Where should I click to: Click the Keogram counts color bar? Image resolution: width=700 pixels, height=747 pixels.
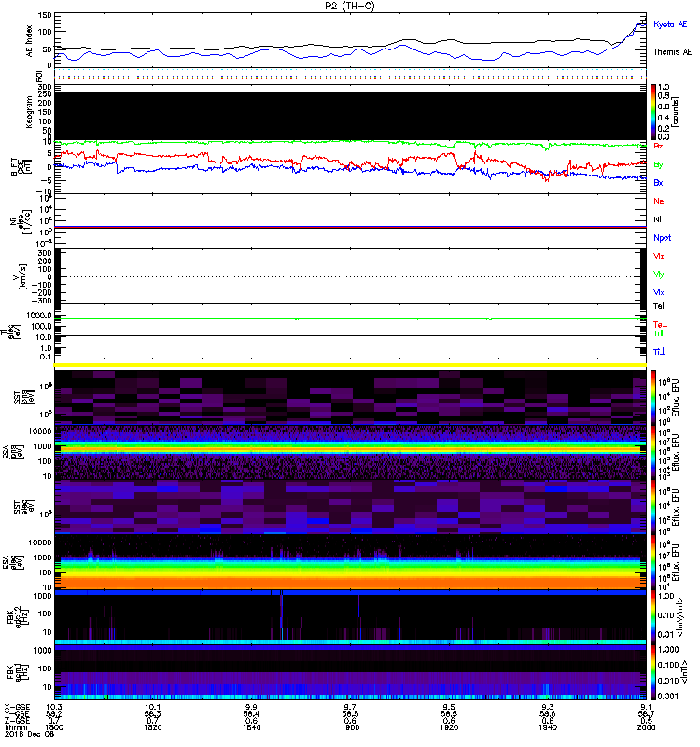654,111
